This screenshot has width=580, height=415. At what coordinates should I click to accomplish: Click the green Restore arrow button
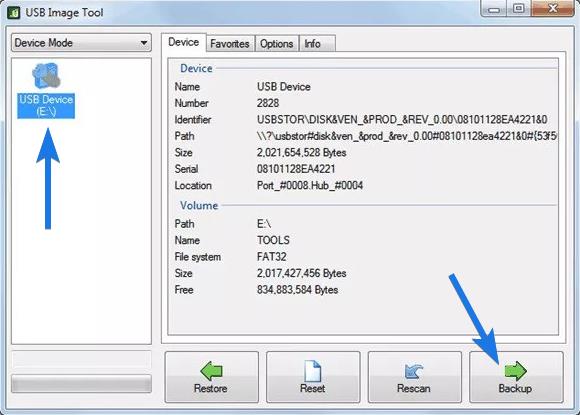[211, 377]
